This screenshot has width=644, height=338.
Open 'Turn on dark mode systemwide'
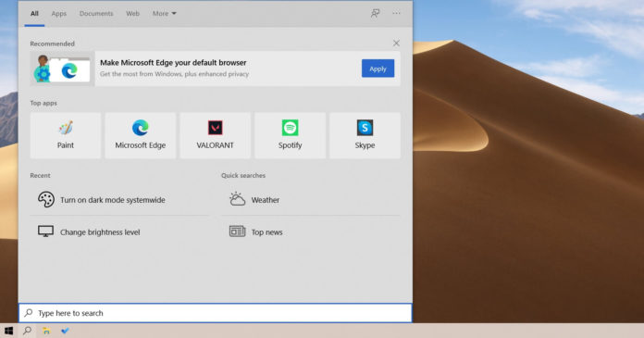pos(119,199)
